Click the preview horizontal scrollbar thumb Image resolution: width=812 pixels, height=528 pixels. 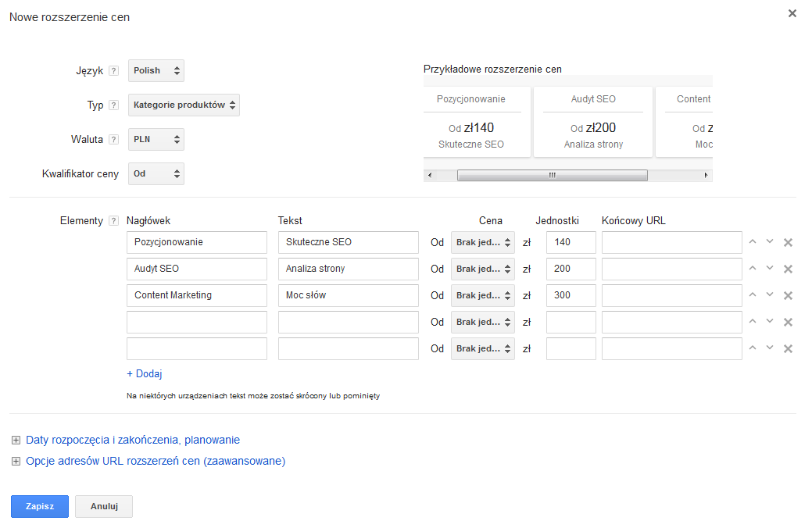pyautogui.click(x=552, y=176)
